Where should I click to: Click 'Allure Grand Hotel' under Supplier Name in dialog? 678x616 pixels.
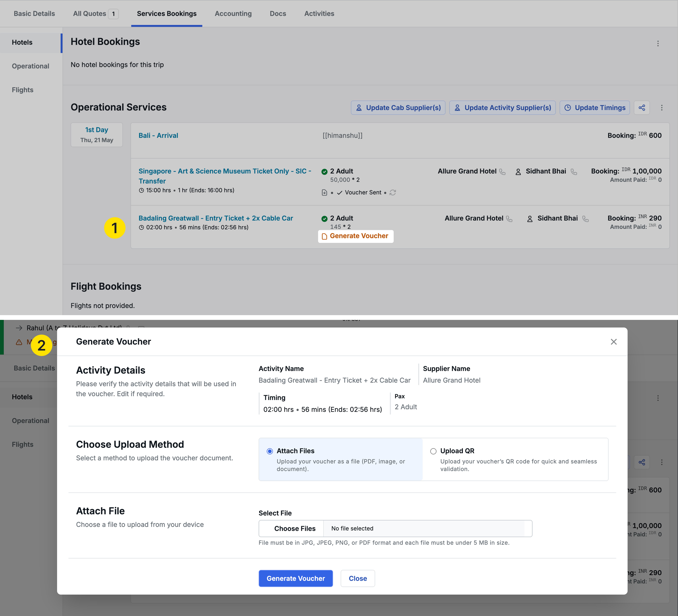(452, 380)
